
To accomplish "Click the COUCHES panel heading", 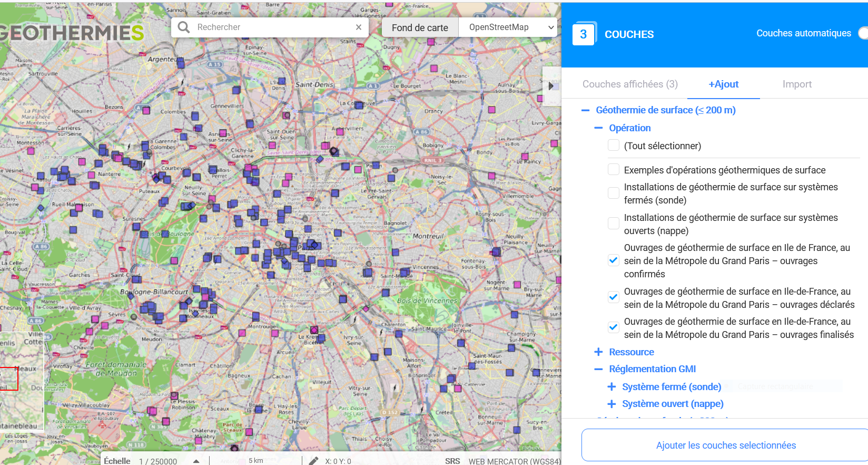I will pos(629,34).
